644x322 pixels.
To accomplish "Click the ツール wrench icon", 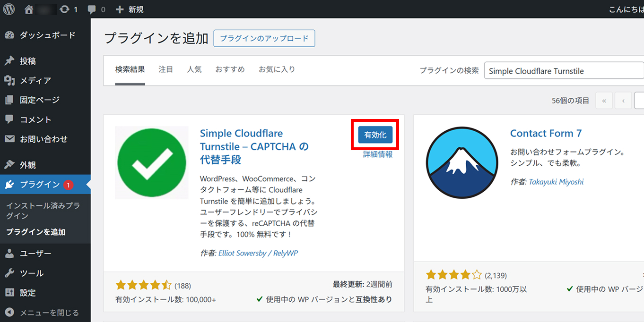I will click(9, 273).
